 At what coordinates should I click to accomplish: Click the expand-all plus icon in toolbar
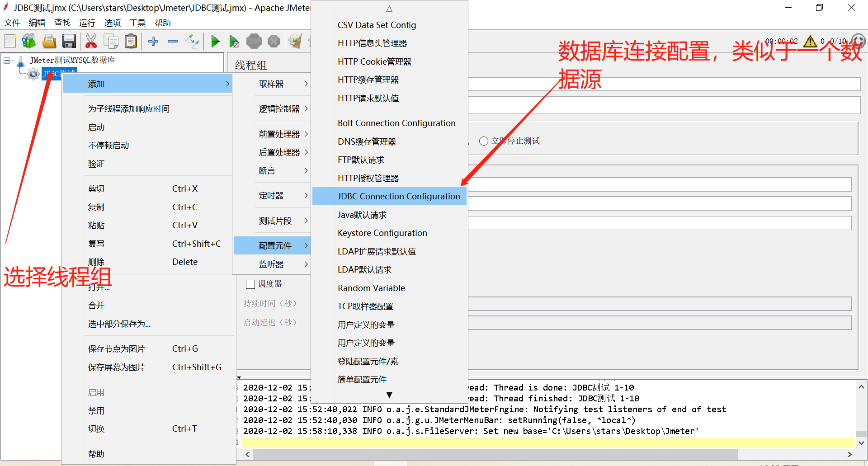153,41
